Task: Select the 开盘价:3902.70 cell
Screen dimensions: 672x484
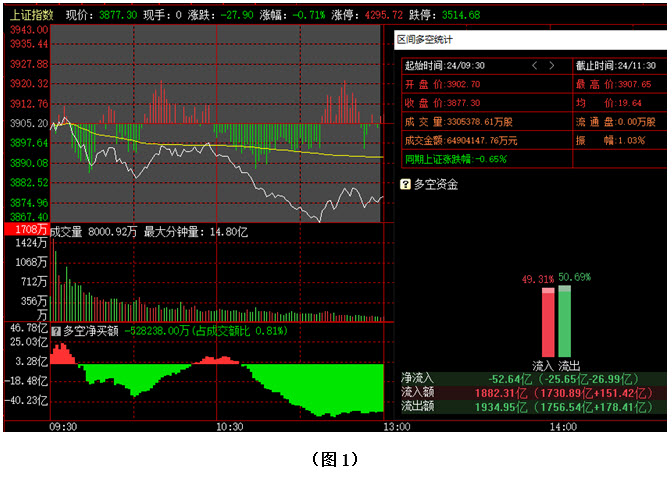Action: click(x=487, y=84)
